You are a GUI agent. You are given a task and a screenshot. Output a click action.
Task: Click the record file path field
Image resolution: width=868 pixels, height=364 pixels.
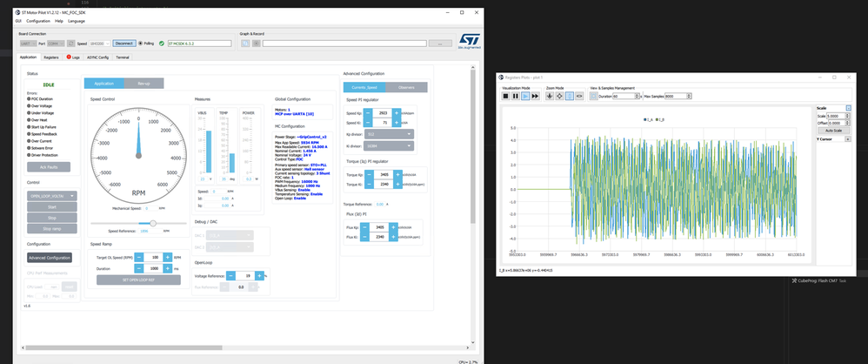point(344,44)
